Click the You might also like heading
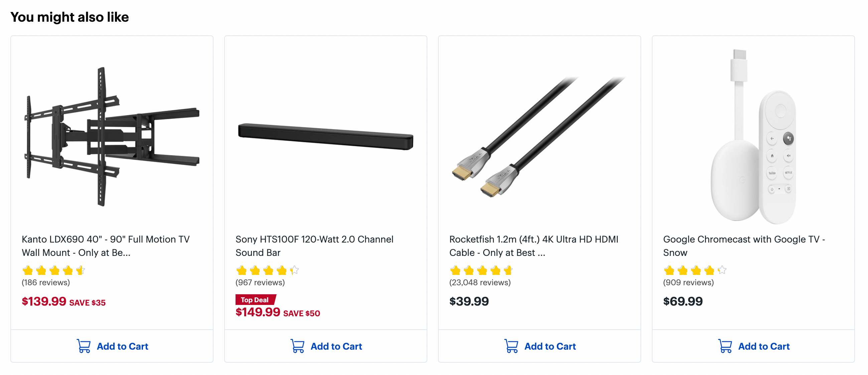The width and height of the screenshot is (868, 375). 69,16
